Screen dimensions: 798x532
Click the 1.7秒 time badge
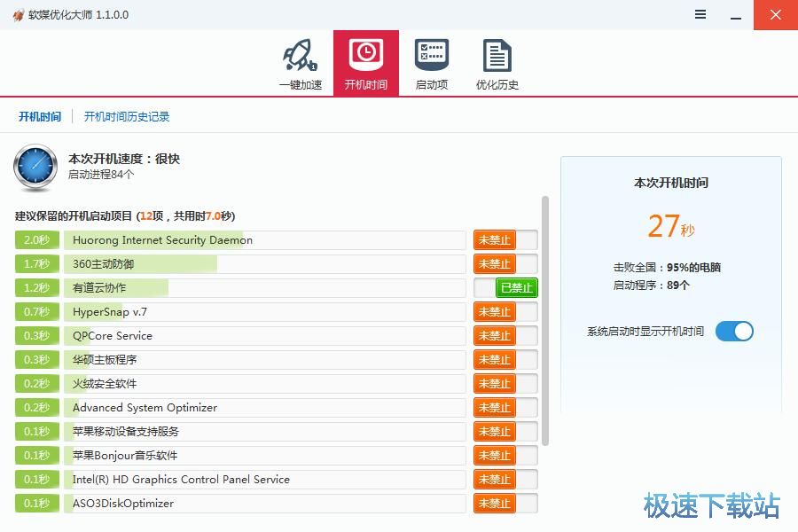point(36,263)
